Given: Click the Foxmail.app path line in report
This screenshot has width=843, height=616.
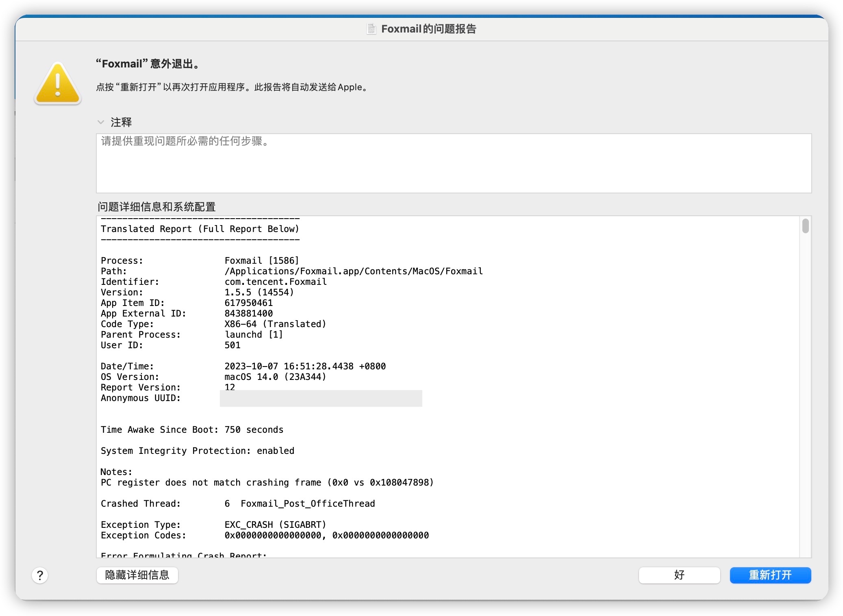Looking at the screenshot, I should [353, 271].
